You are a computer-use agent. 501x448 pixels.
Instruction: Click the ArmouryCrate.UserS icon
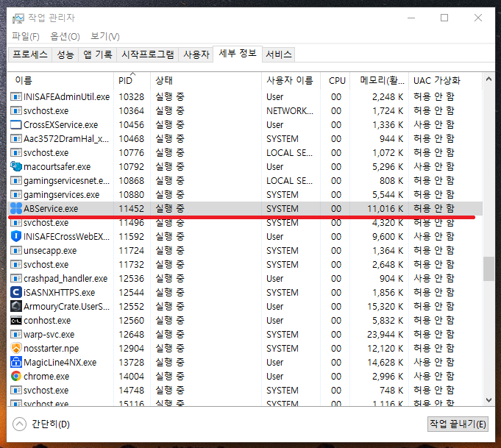coord(16,307)
